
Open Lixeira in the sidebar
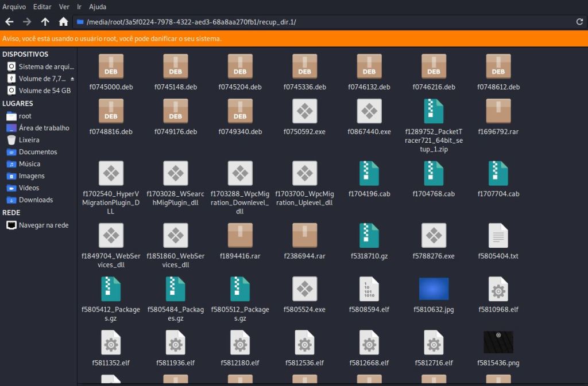29,139
